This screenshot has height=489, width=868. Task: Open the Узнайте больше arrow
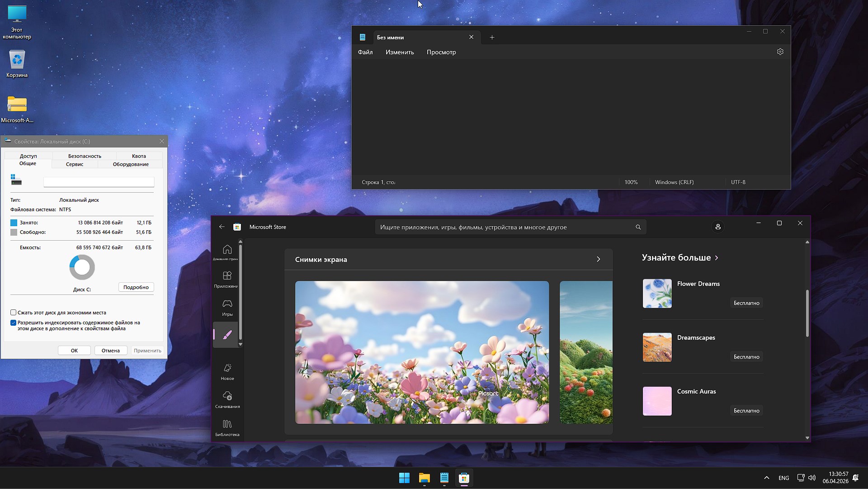click(717, 257)
